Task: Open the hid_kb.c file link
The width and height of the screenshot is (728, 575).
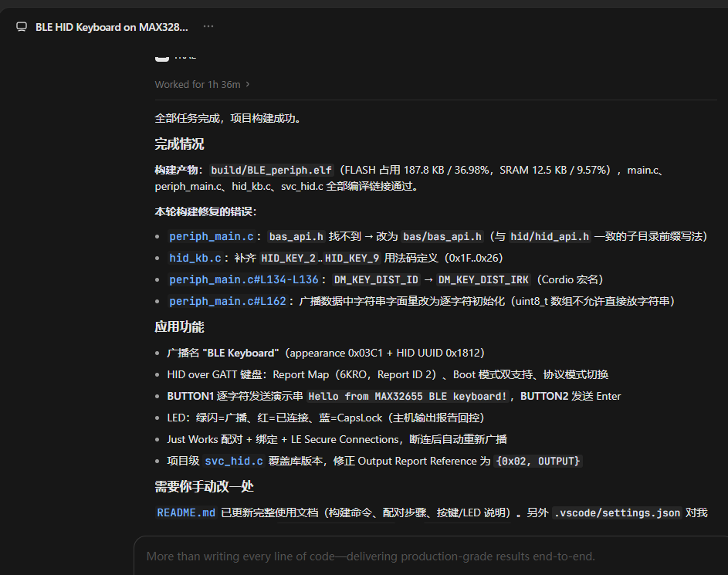Action: point(195,258)
